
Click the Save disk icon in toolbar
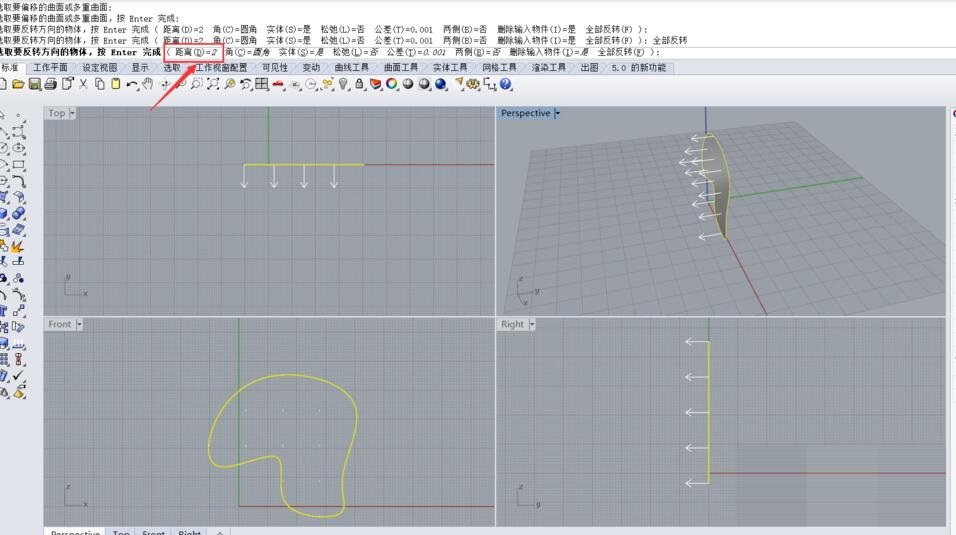tap(35, 85)
